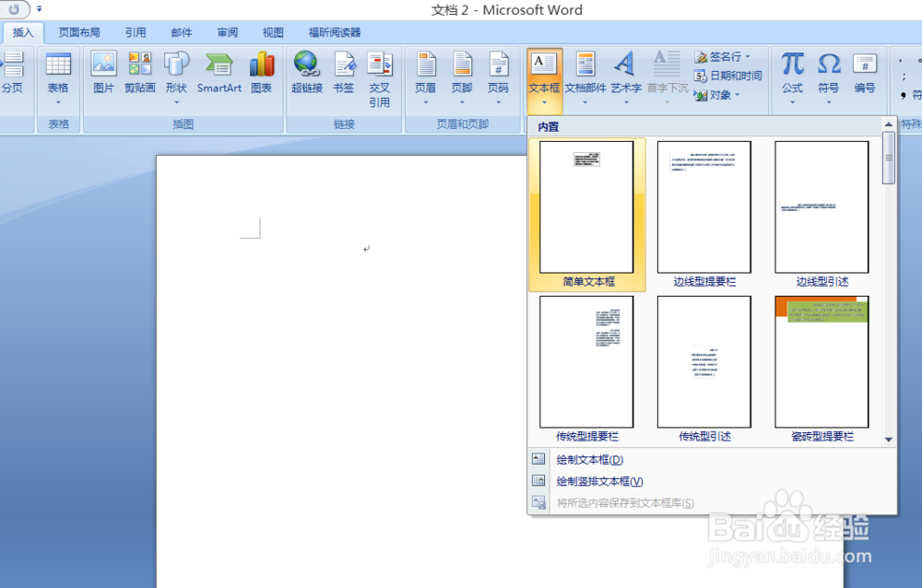The image size is (922, 588).
Task: Switch to the 审阅 tab
Action: 227,32
